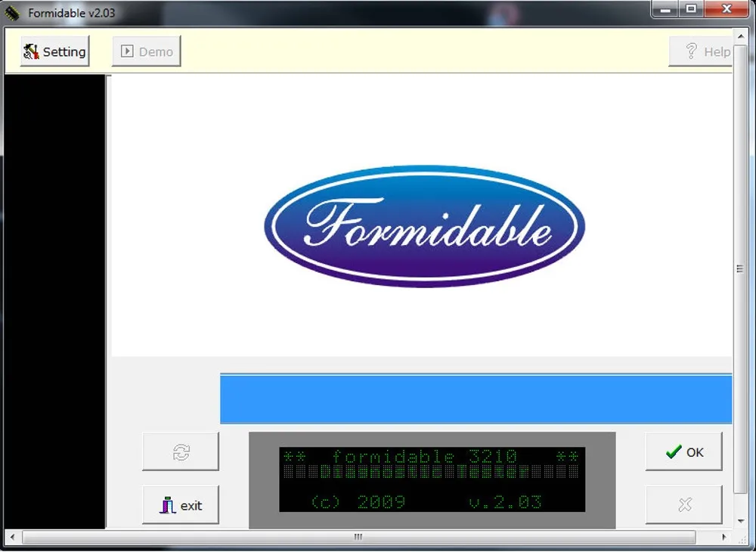Click the horizontal scrollbar right arrow
This screenshot has height=552, width=756.
[x=725, y=537]
